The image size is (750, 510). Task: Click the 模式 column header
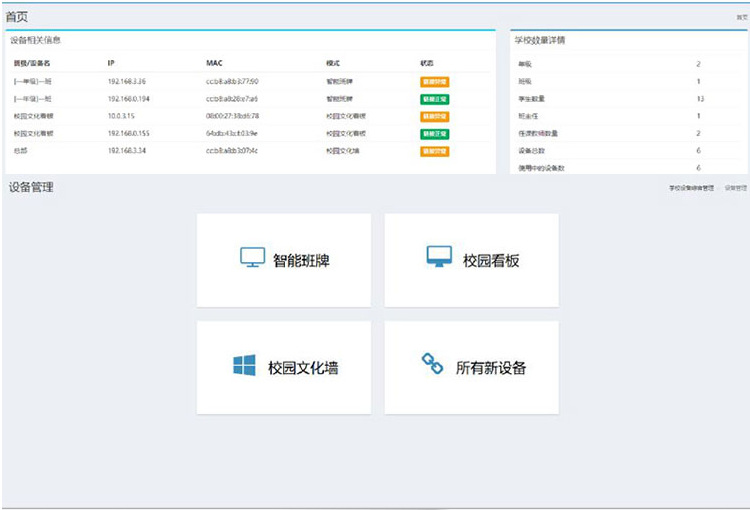point(333,63)
